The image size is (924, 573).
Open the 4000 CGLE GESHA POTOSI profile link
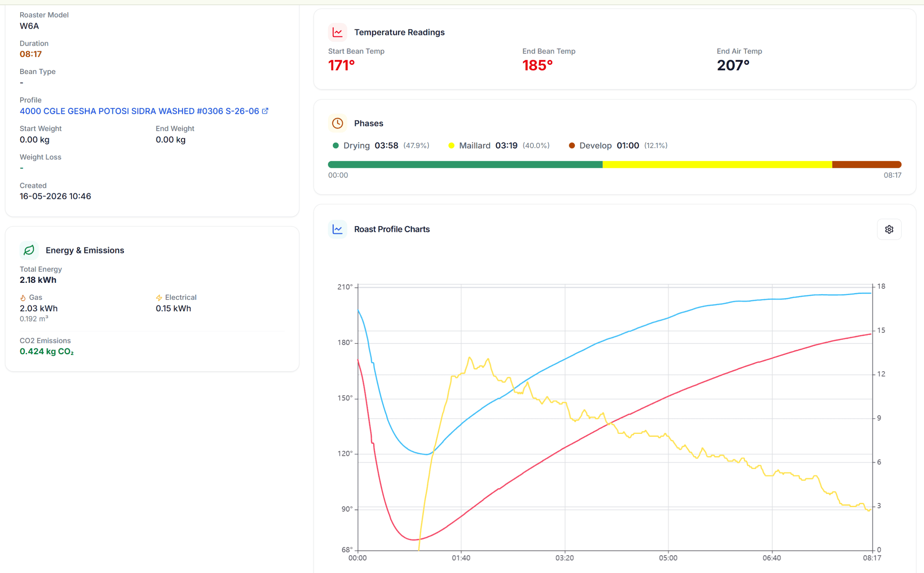140,111
